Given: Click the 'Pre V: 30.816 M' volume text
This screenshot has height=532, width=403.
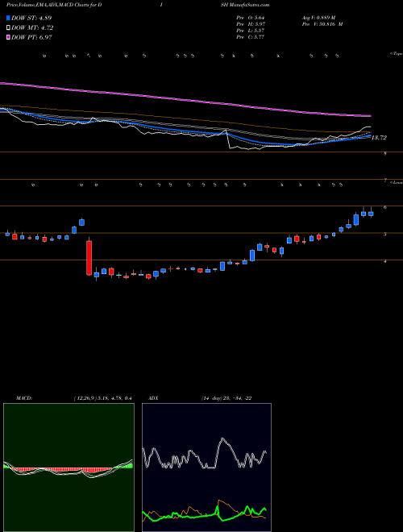Looking at the screenshot, I should coord(322,24).
